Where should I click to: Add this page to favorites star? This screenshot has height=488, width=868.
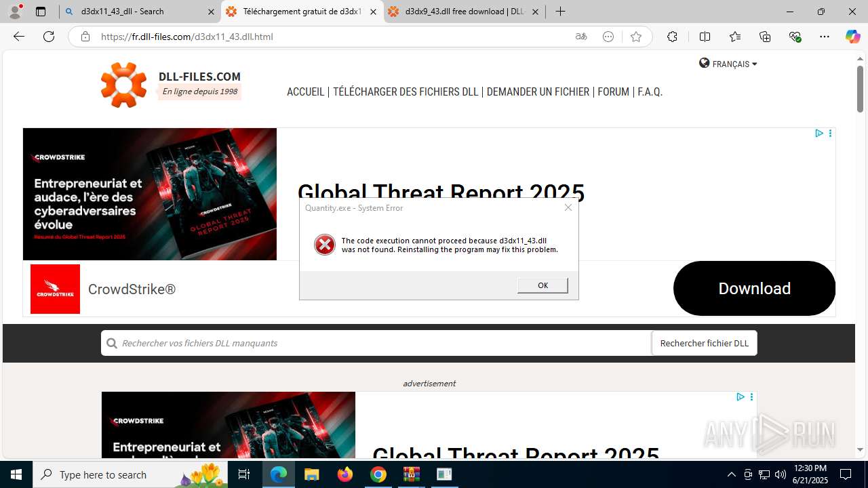635,37
